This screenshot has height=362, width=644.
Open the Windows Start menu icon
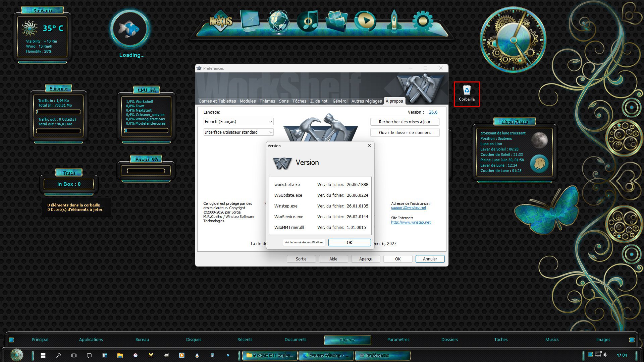coord(43,355)
